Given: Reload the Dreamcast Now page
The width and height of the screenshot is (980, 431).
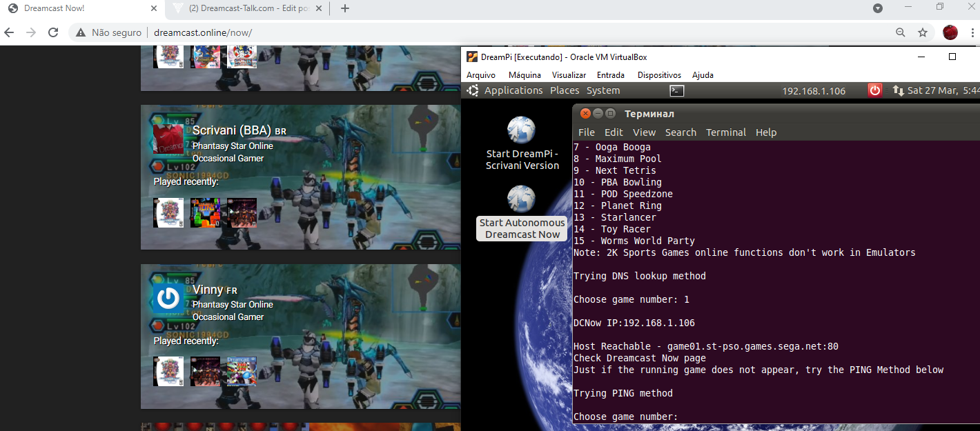Looking at the screenshot, I should 53,32.
